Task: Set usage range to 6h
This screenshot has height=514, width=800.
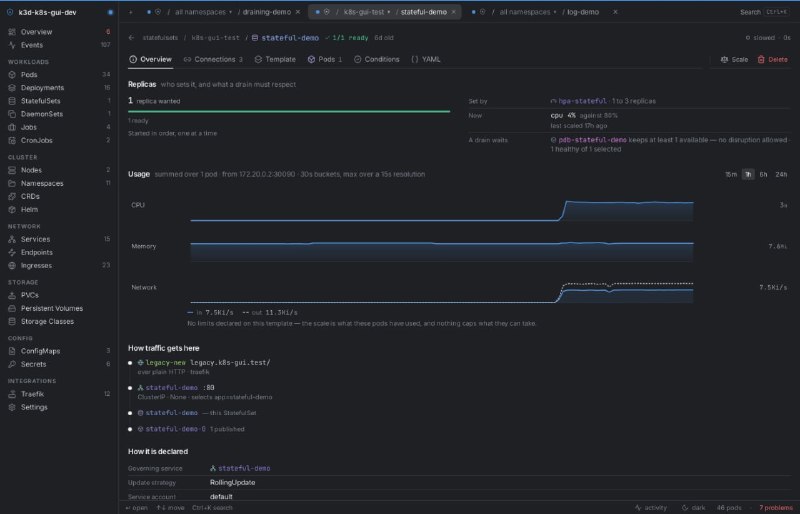Action: click(x=763, y=175)
